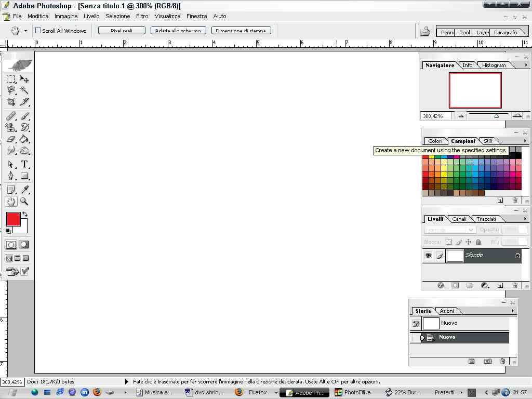Switch to Standard edit mode
This screenshot has width=532, height=399.
(11, 245)
